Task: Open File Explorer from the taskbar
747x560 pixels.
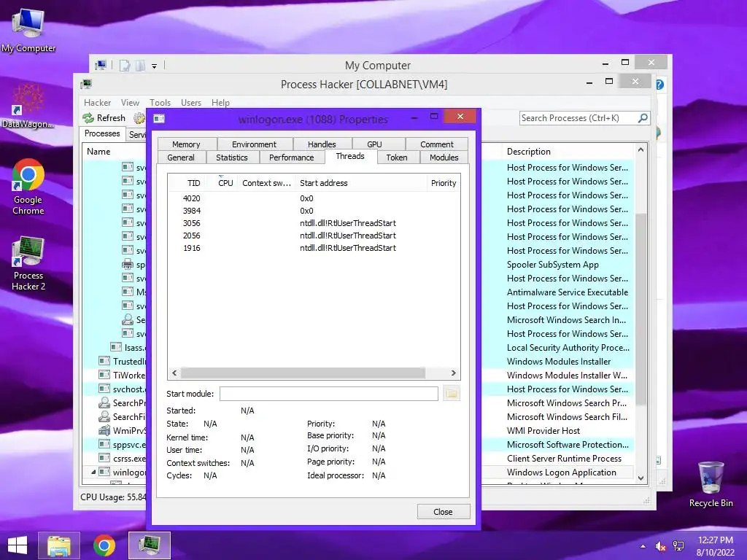Action: [x=58, y=545]
